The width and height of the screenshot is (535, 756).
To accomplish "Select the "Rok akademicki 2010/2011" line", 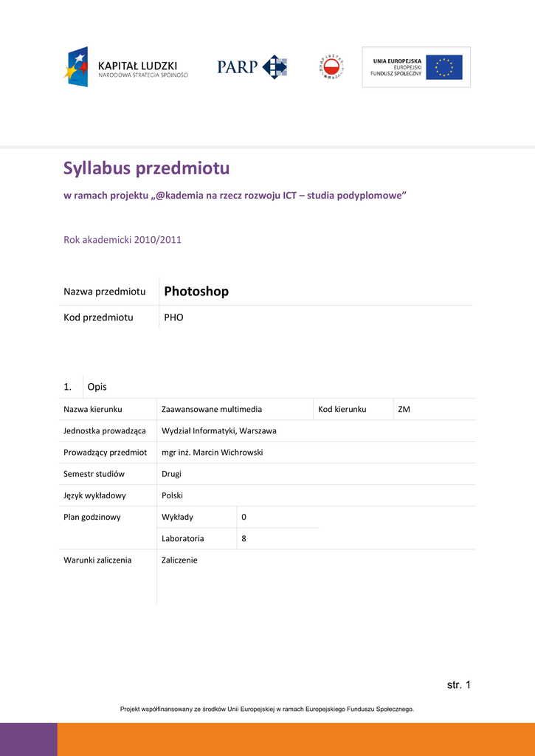I will click(122, 239).
